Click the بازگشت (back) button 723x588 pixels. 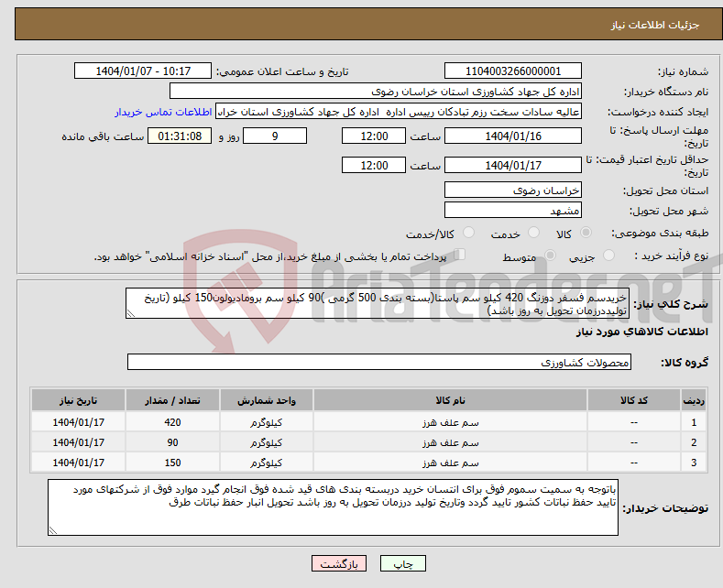pos(339,563)
